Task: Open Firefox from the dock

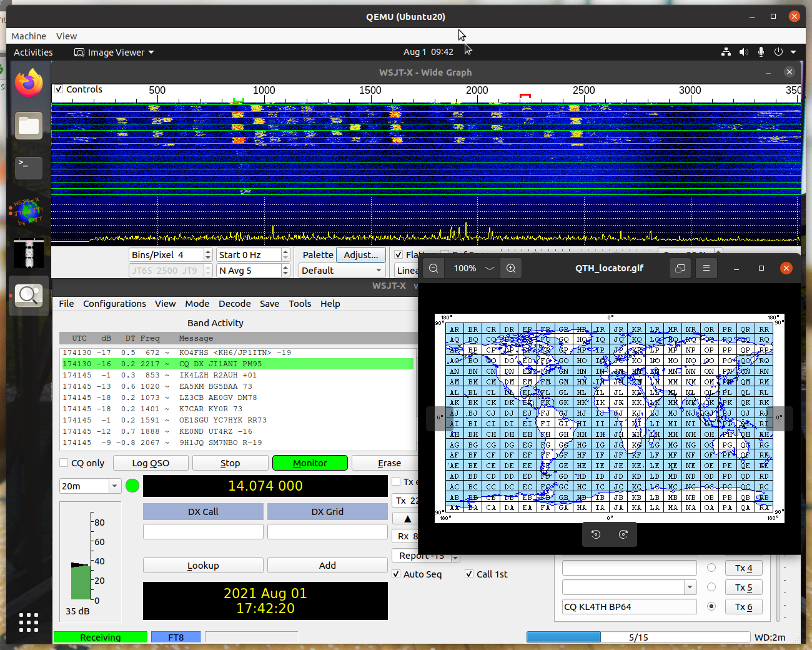Action: (29, 83)
